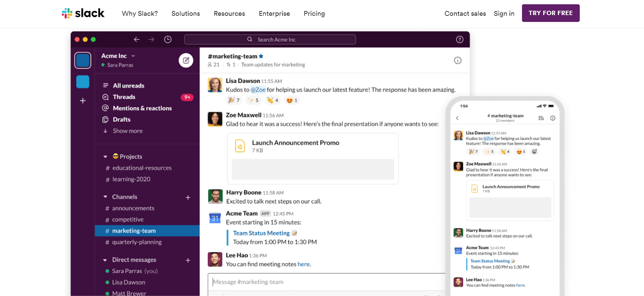Tap the back chevron in phone view
The image size is (644, 296).
pos(457,118)
